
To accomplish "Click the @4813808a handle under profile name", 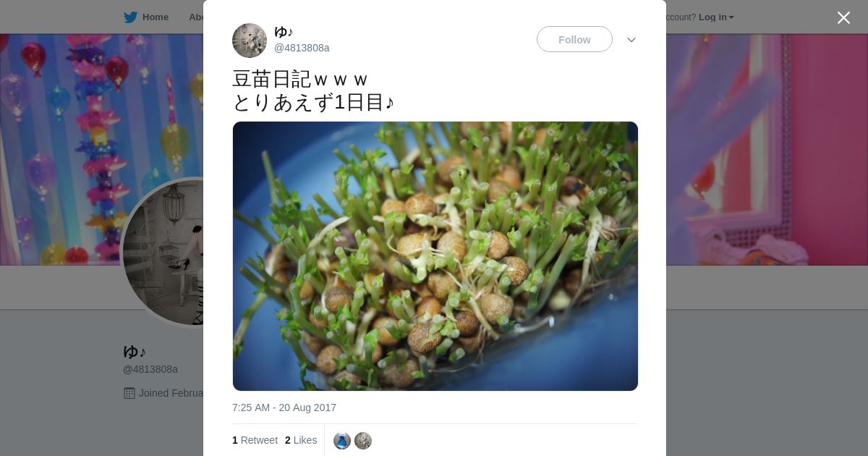I will pos(150,369).
